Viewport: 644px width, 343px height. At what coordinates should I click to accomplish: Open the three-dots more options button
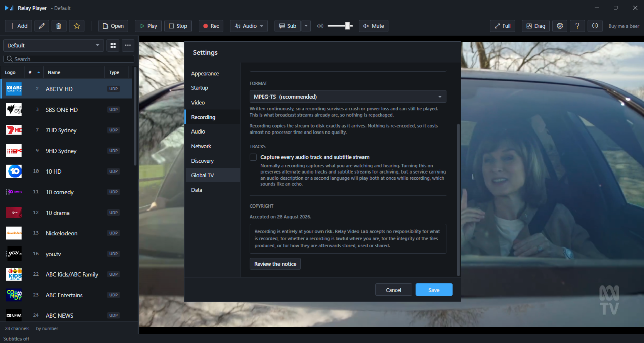(128, 45)
